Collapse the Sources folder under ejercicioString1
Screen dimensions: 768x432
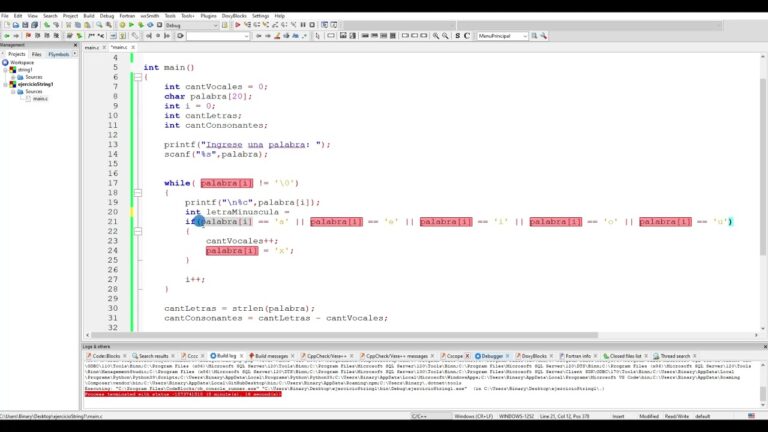[13, 92]
